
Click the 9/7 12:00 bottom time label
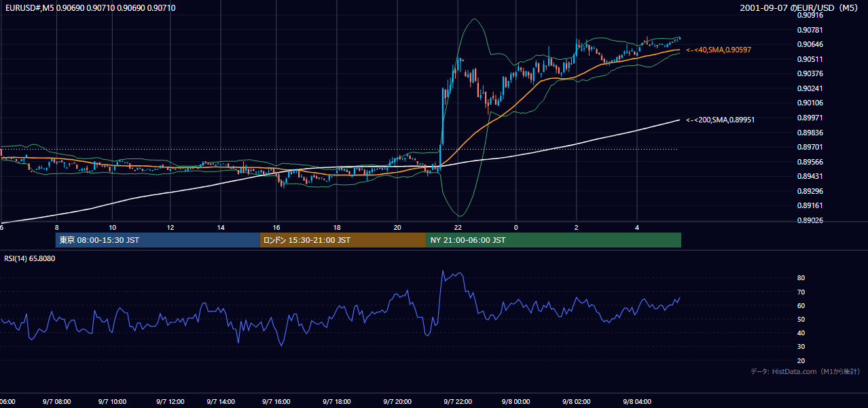pyautogui.click(x=170, y=402)
